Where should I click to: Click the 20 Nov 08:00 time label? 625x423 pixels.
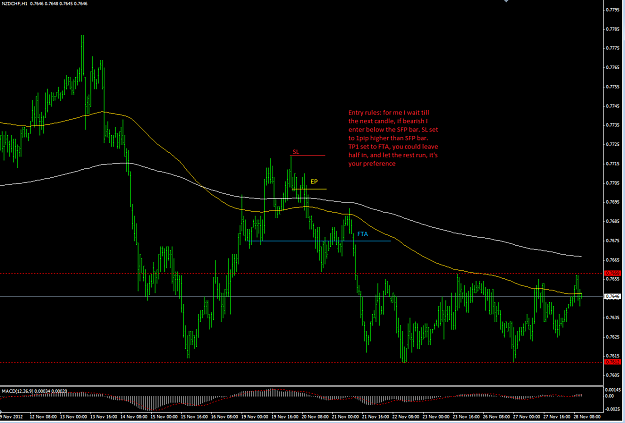314,417
